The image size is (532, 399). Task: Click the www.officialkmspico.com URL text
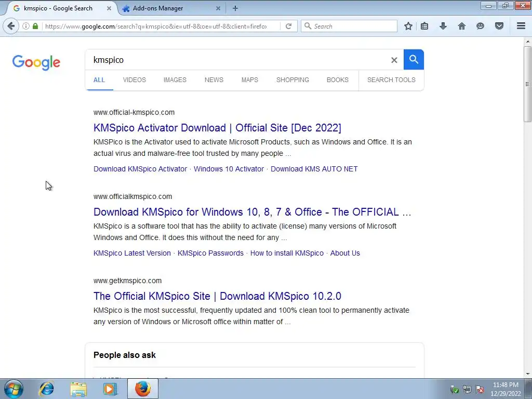pyautogui.click(x=132, y=196)
